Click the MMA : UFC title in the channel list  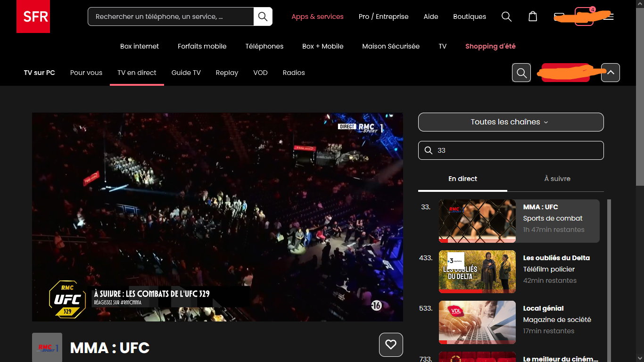coord(541,207)
